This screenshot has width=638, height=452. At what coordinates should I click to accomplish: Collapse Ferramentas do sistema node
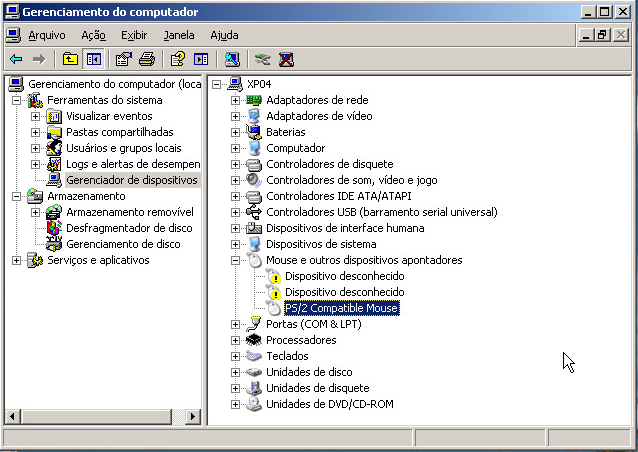[16, 100]
